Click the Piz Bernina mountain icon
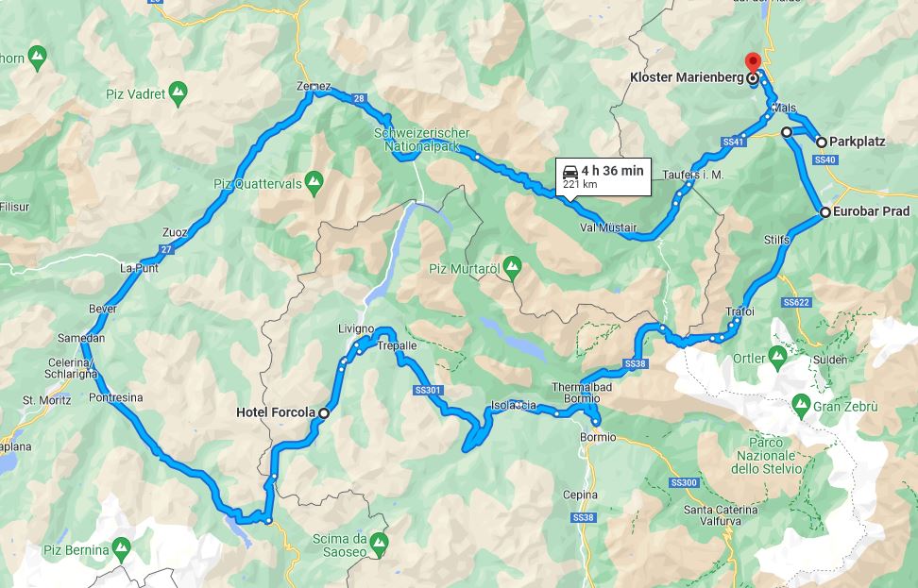 tap(121, 548)
